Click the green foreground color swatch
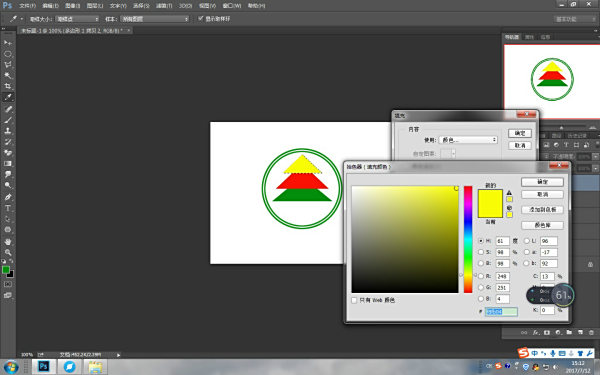600x375 pixels. 6,270
